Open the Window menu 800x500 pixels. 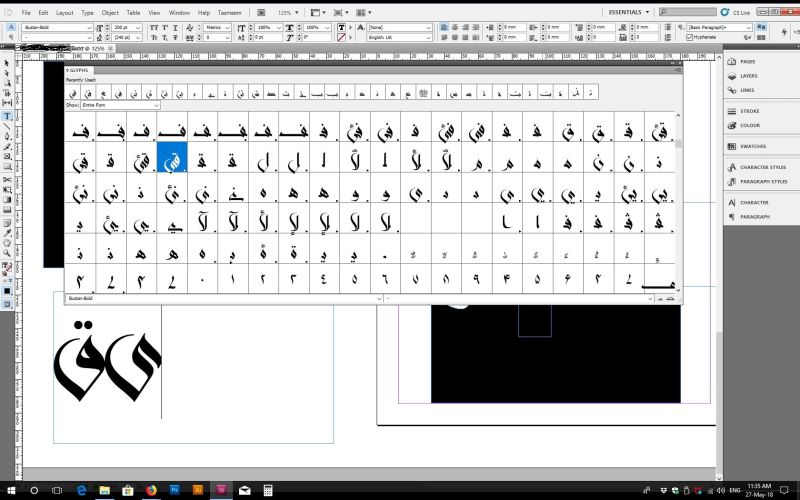pos(179,13)
